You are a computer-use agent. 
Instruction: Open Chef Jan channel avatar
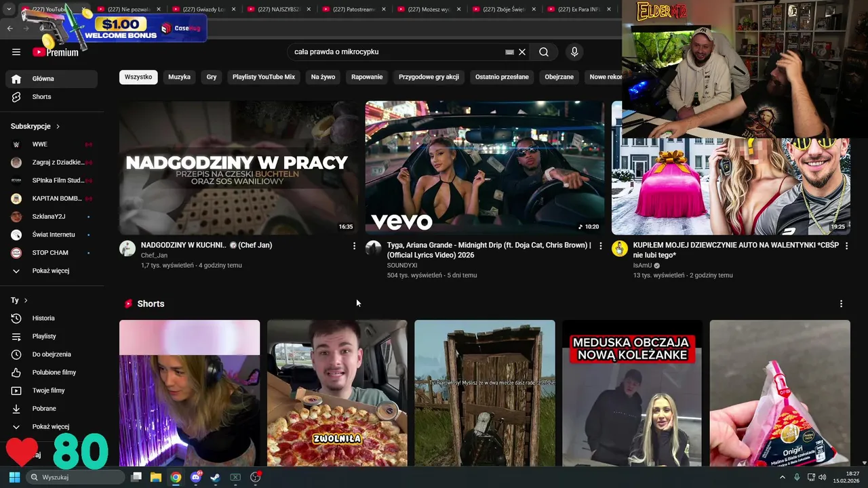tap(127, 248)
